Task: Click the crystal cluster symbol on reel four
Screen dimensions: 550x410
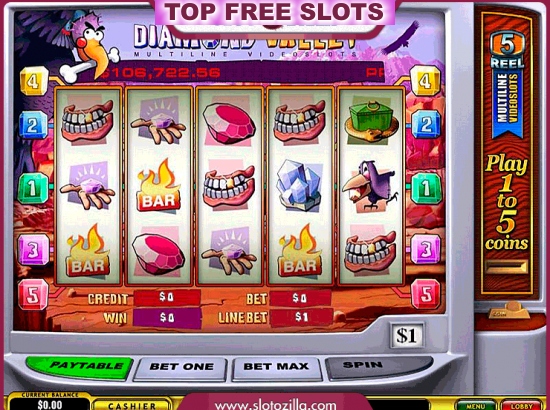Action: (299, 186)
